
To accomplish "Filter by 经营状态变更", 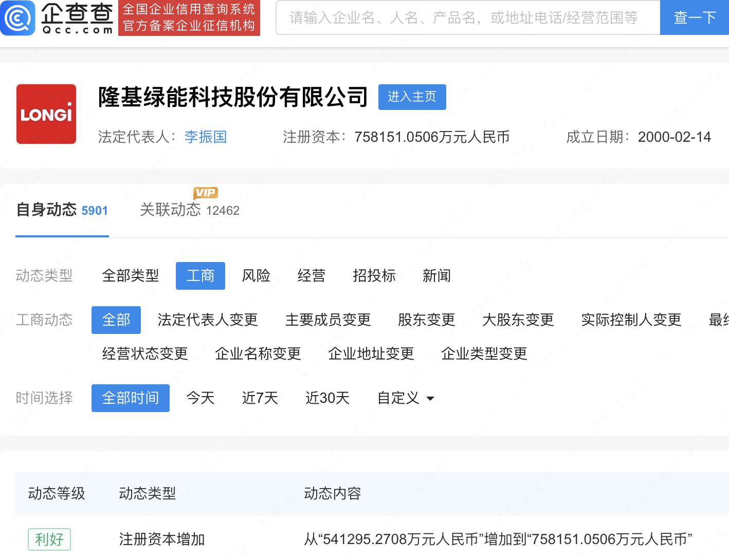I will point(145,354).
